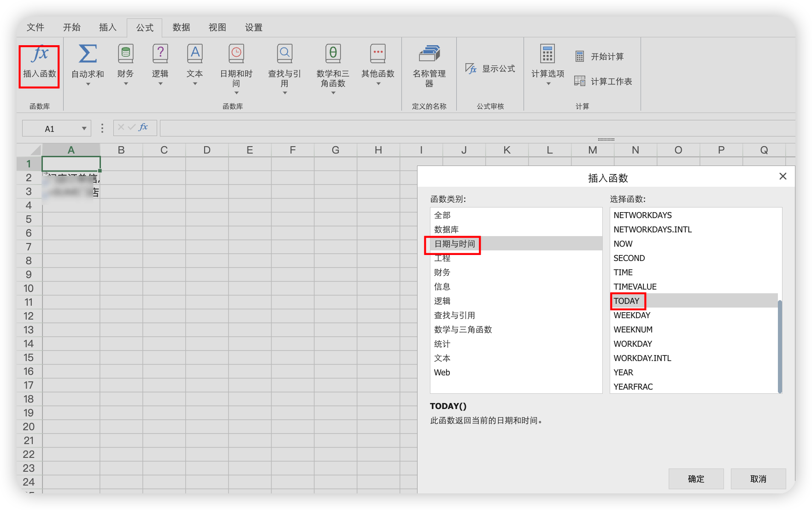Screen dimensions: 812x510
Task: Open the Math and Trig (数学和三角函数) icon
Action: (x=333, y=54)
